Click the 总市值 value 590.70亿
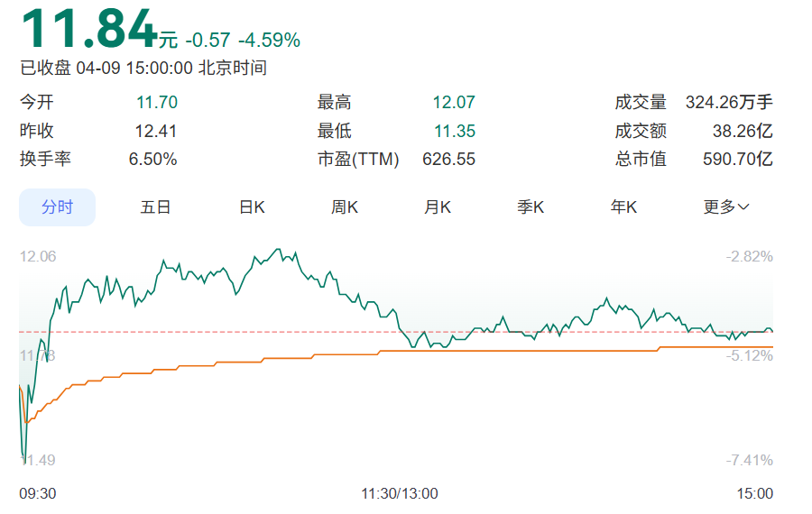This screenshot has width=812, height=514. click(737, 160)
